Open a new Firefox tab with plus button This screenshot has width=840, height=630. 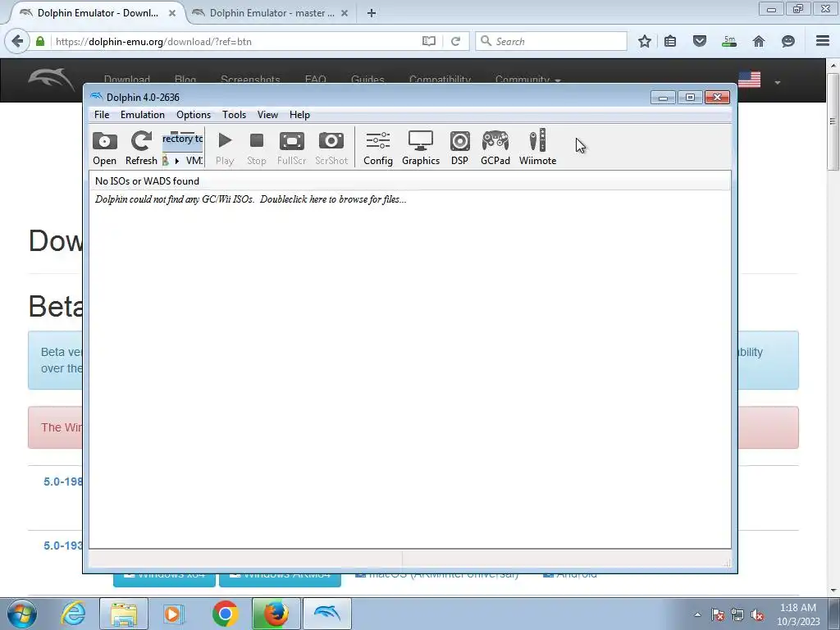pyautogui.click(x=372, y=13)
